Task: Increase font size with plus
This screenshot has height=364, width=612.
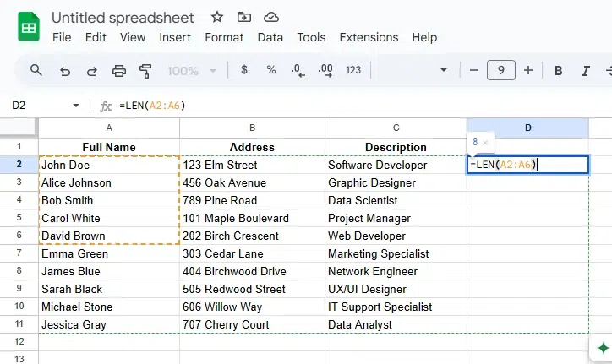Action: click(x=528, y=70)
